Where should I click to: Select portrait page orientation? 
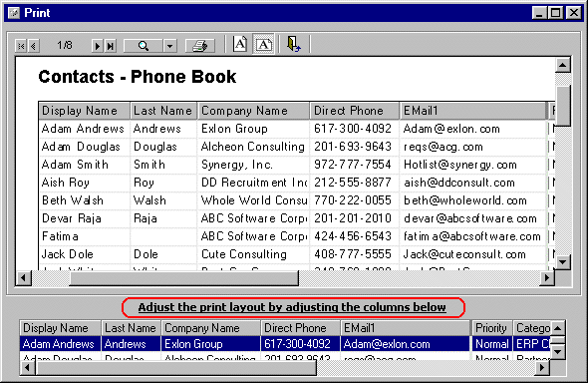tap(240, 44)
